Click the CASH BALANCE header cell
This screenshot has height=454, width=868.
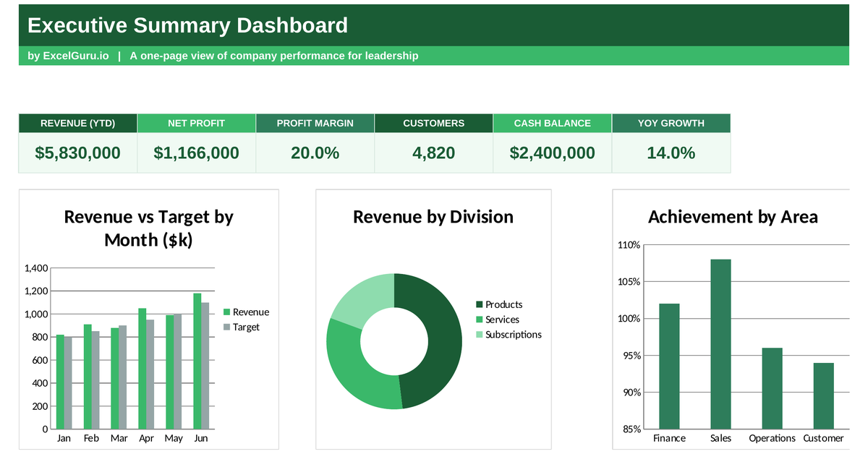552,123
